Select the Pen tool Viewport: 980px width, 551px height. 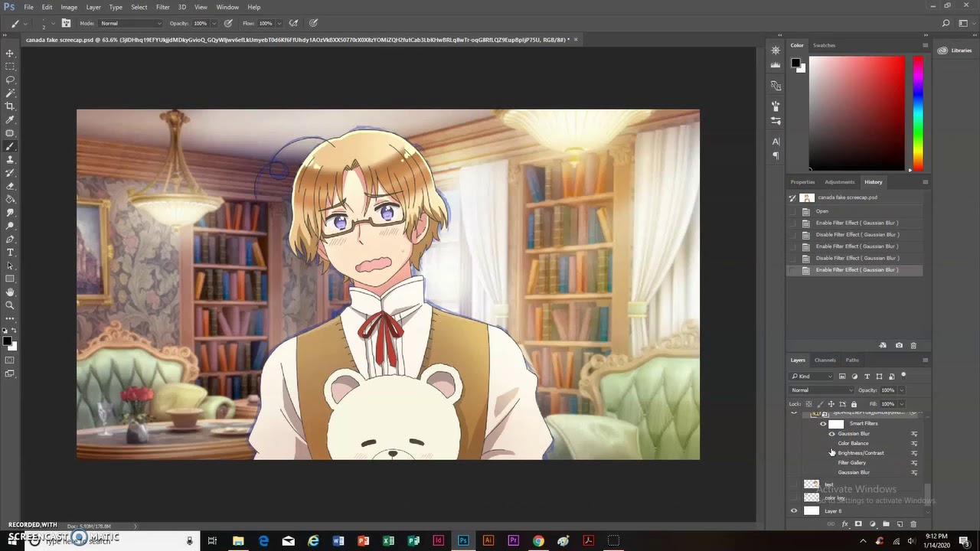point(10,239)
